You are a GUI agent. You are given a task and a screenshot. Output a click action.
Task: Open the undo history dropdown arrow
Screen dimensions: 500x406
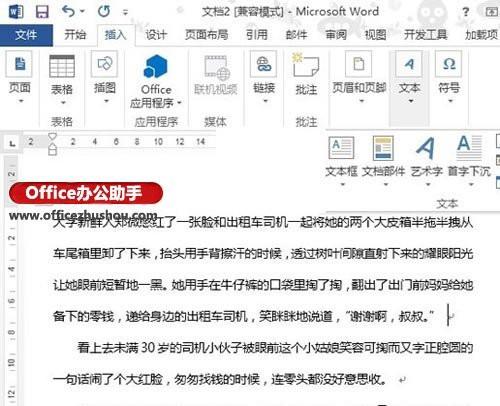click(x=82, y=12)
